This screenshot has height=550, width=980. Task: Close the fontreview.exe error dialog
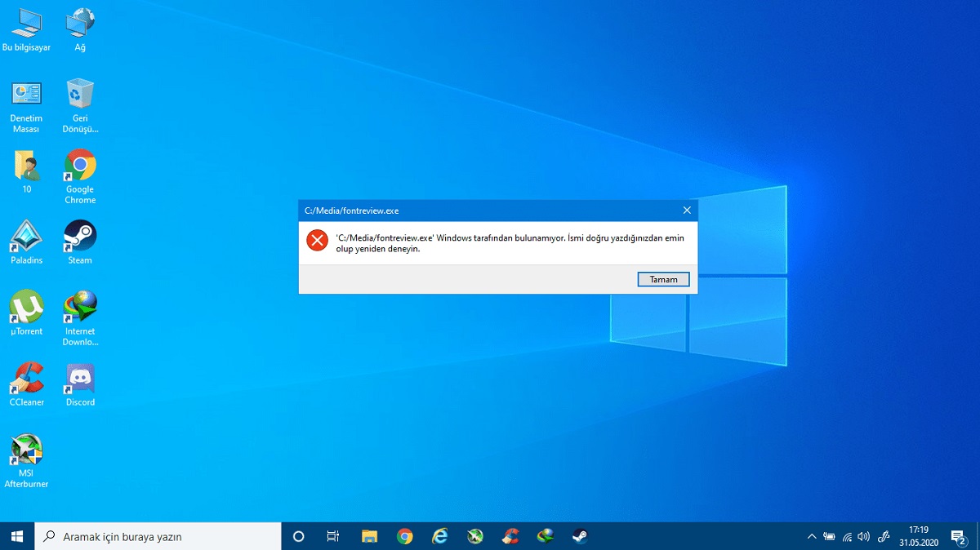coord(687,211)
